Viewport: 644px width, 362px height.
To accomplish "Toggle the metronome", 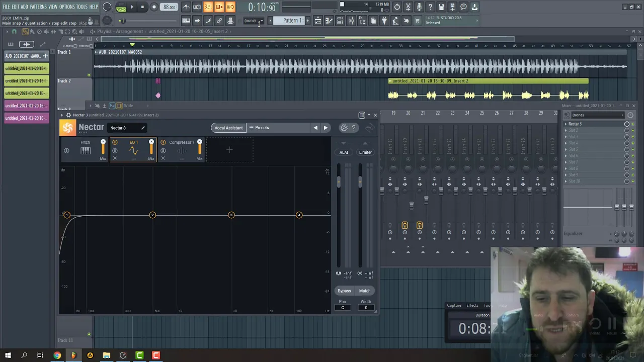I will tap(186, 7).
